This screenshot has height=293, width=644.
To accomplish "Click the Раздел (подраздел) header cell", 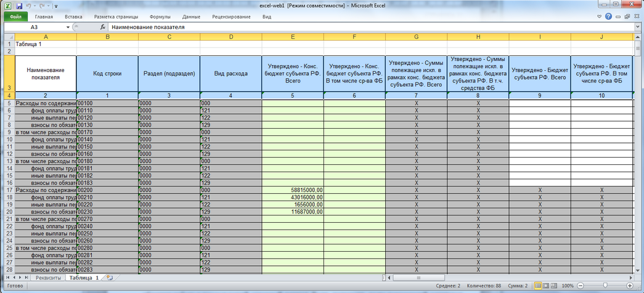I will click(x=169, y=73).
